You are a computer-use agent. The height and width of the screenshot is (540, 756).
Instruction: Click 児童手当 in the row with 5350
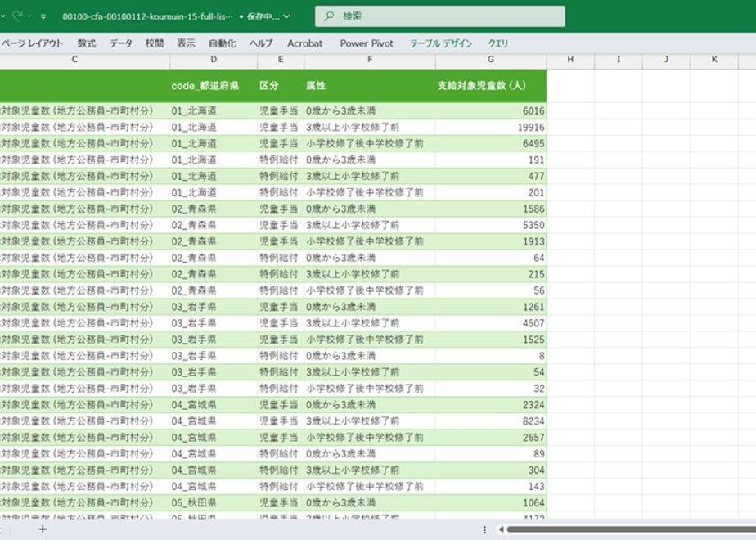[x=279, y=225]
